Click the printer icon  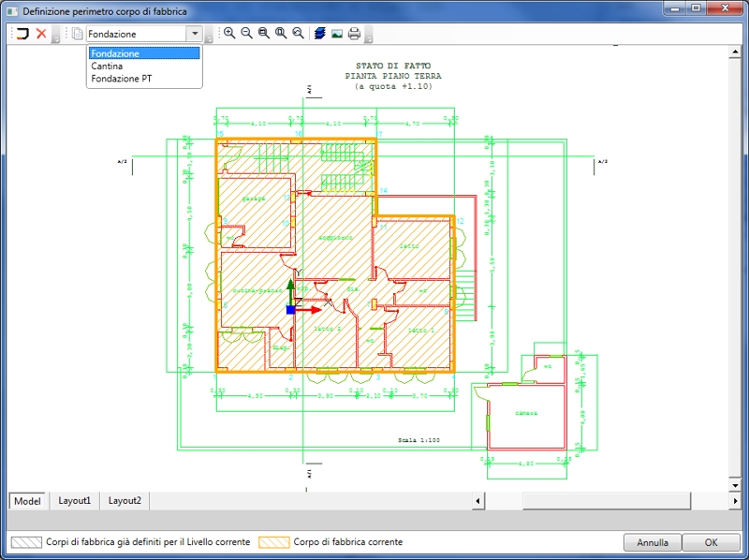point(354,34)
